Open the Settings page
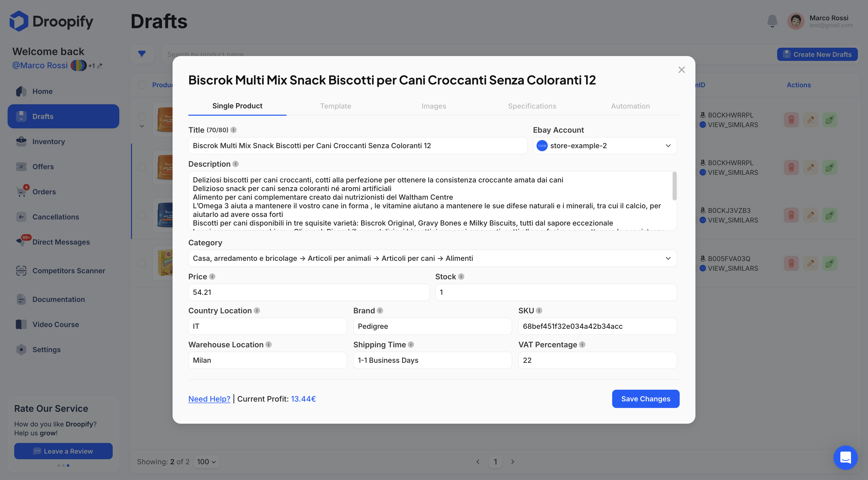The width and height of the screenshot is (868, 480). coord(63,350)
